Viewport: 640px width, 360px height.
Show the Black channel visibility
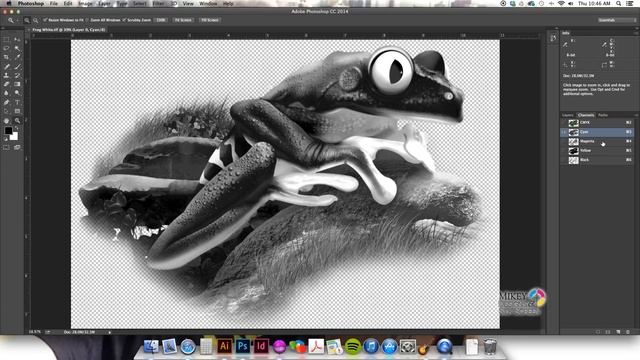564,160
